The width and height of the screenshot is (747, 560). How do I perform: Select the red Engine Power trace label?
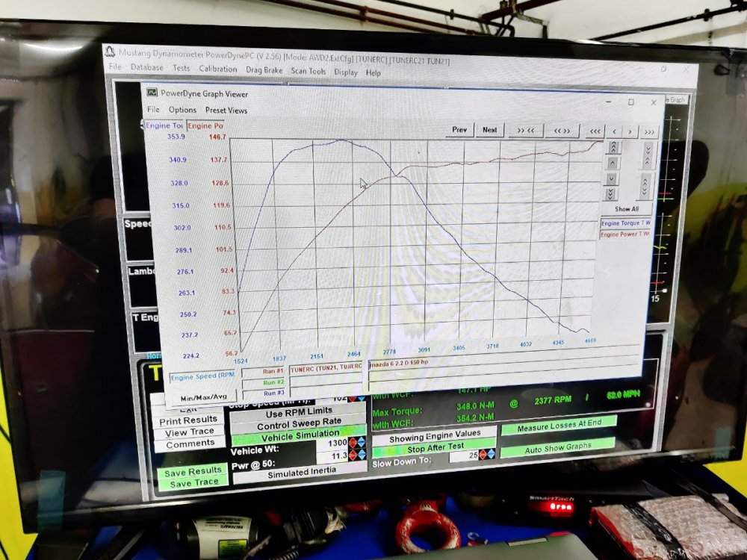(205, 126)
